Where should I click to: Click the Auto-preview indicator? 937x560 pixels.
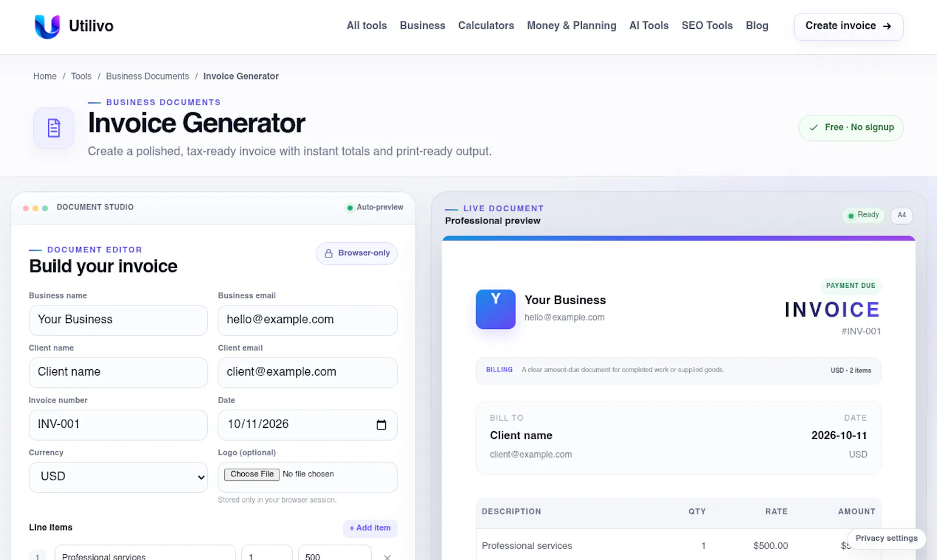point(375,207)
